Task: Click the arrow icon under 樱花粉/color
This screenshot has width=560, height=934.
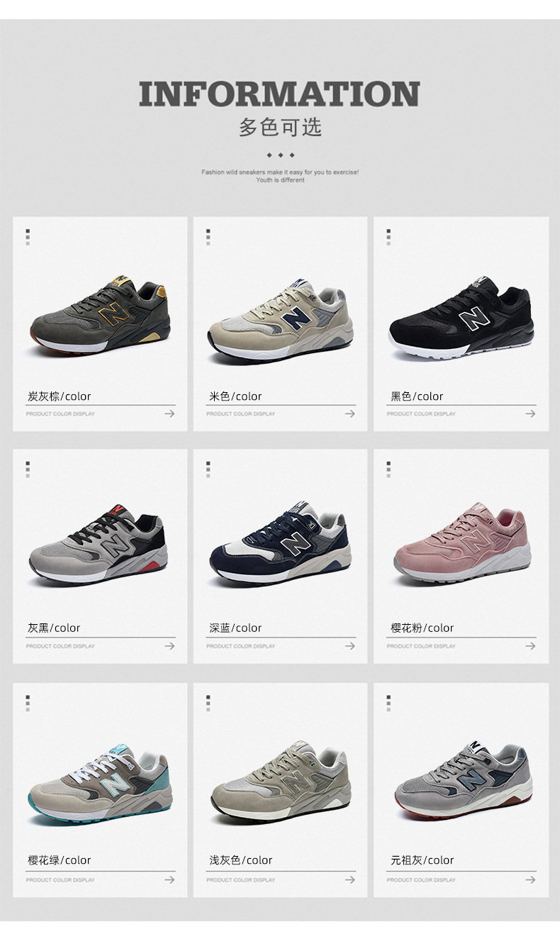Action: [x=530, y=646]
